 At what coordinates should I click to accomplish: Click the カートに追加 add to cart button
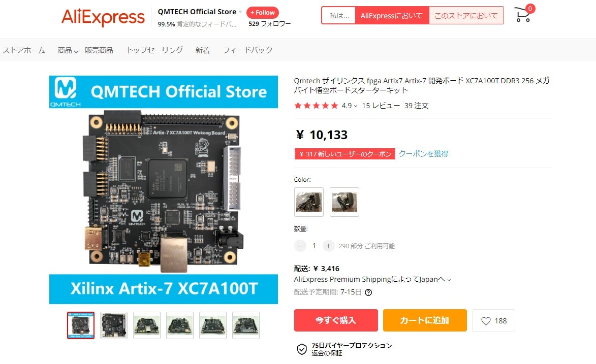point(425,320)
